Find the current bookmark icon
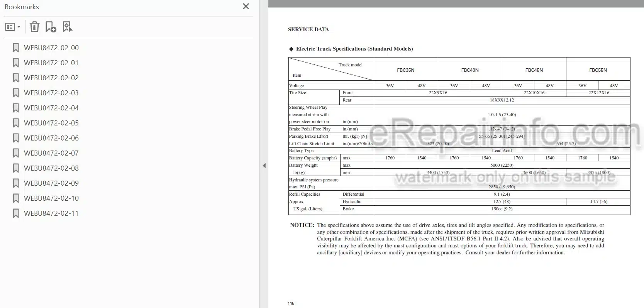Screen dimensions: 644x308 point(67,27)
